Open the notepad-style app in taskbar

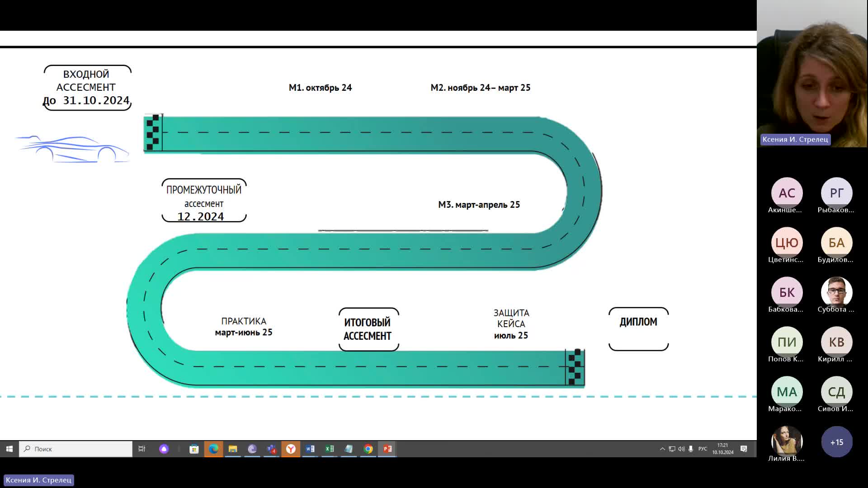[x=349, y=449]
